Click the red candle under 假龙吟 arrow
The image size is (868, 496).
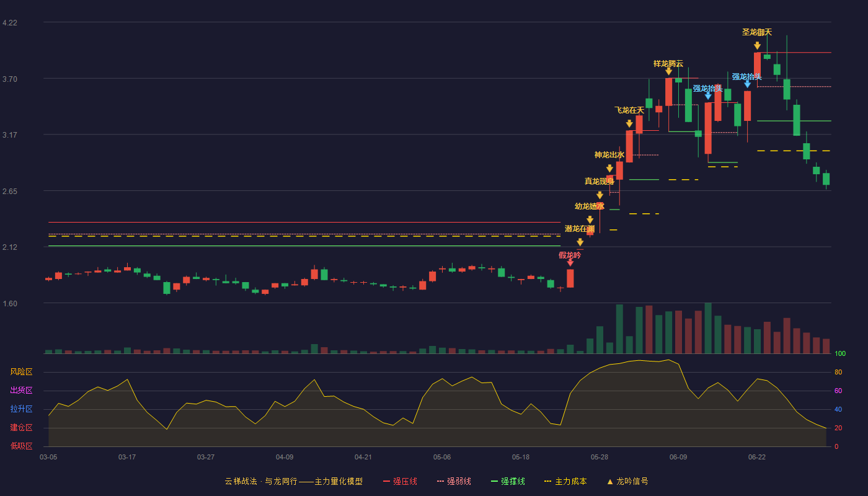tap(570, 278)
